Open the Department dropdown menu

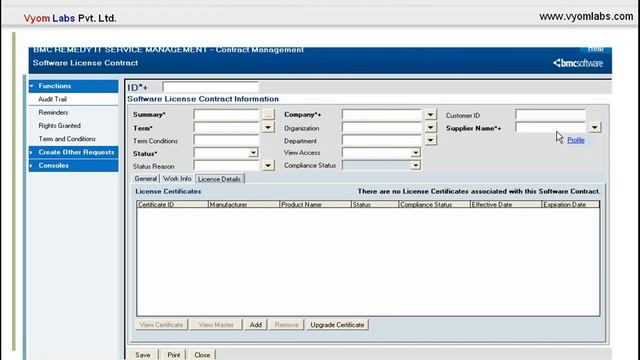coord(431,140)
